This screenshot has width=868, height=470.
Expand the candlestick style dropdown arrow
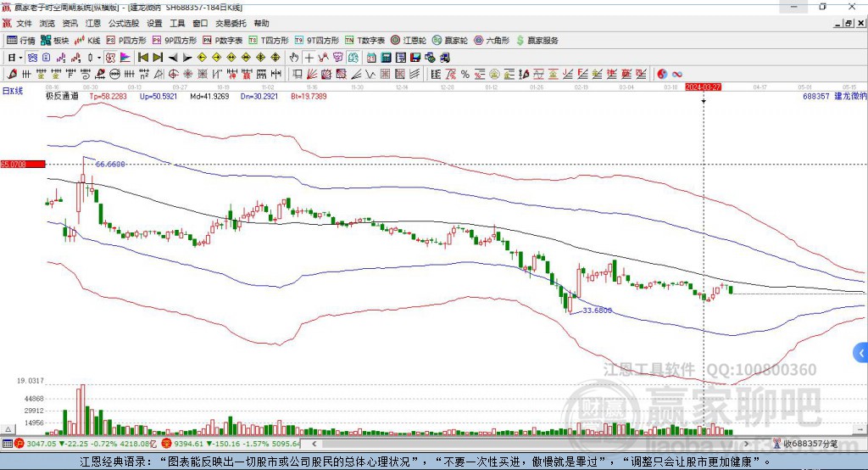click(x=99, y=57)
